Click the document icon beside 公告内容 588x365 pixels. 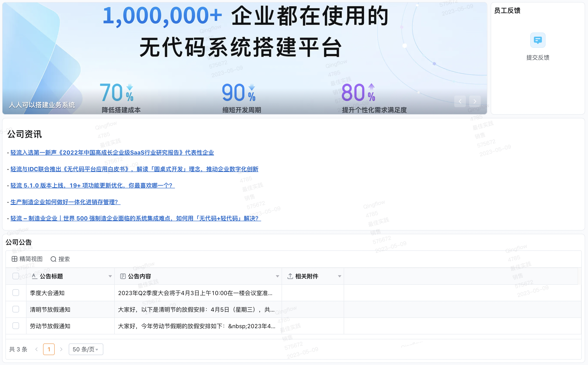123,276
